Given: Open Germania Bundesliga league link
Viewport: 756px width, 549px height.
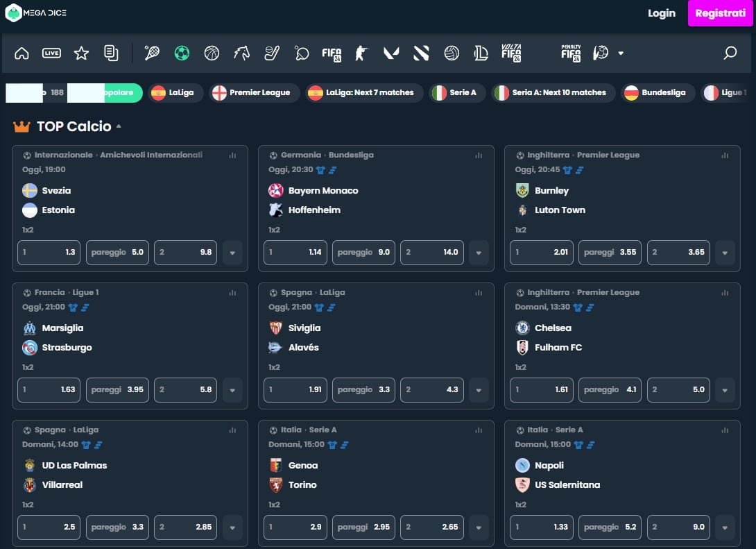Looking at the screenshot, I should pyautogui.click(x=327, y=155).
